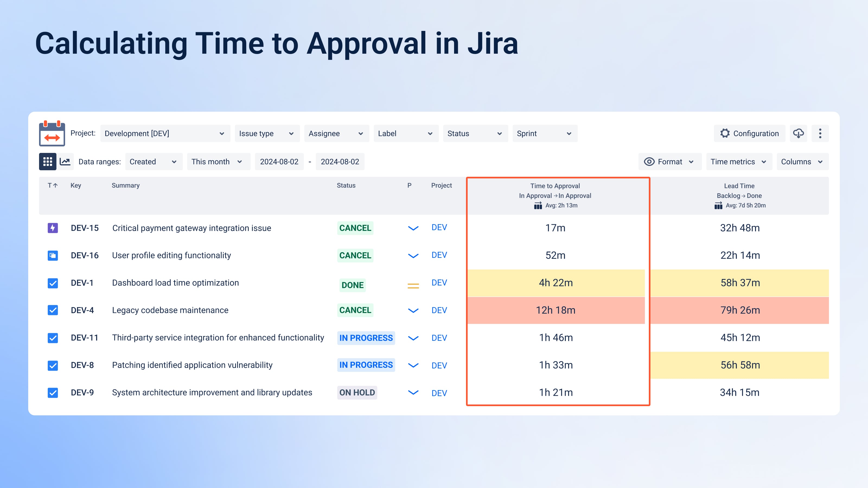
Task: Open export cloud download icon
Action: (798, 133)
